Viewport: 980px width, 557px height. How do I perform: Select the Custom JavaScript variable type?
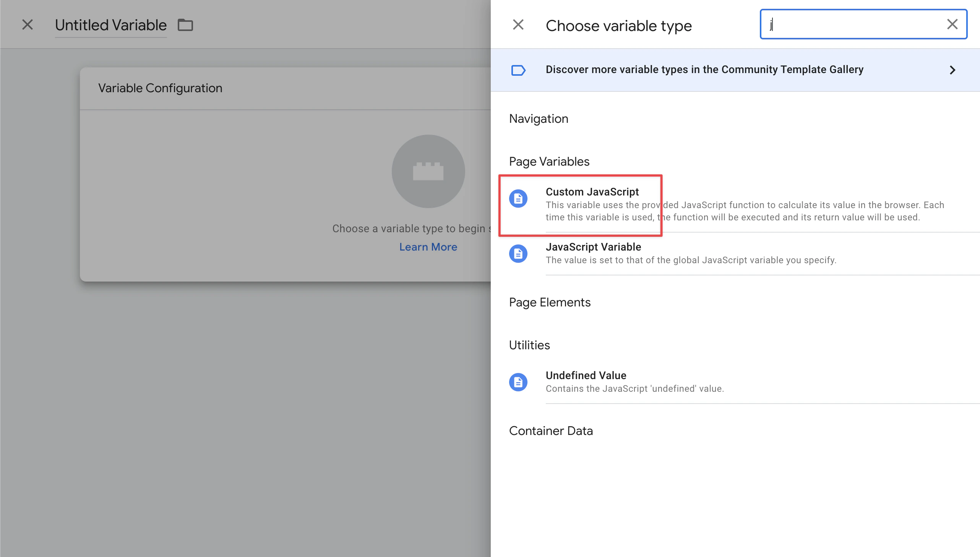[592, 192]
